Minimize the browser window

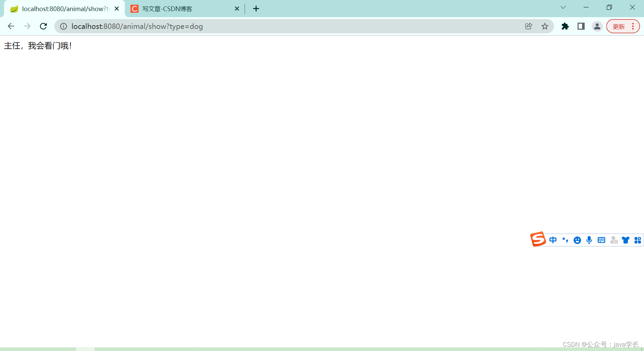point(586,7)
